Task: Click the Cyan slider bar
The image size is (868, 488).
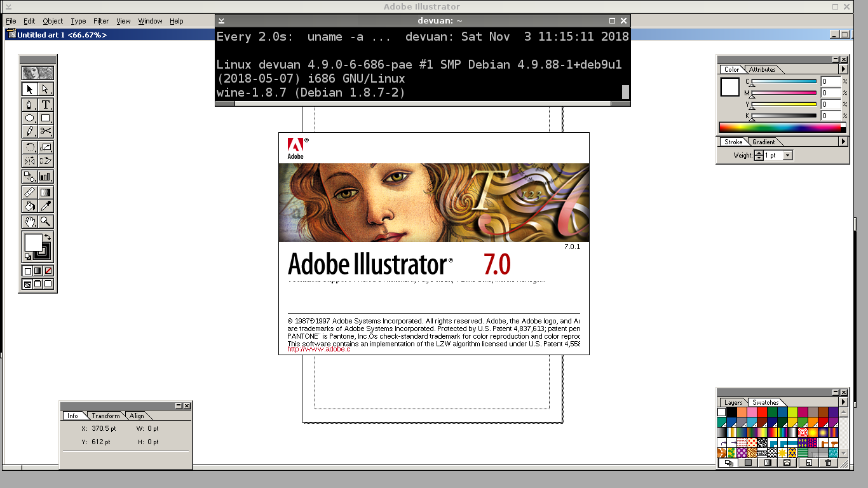Action: [x=785, y=81]
